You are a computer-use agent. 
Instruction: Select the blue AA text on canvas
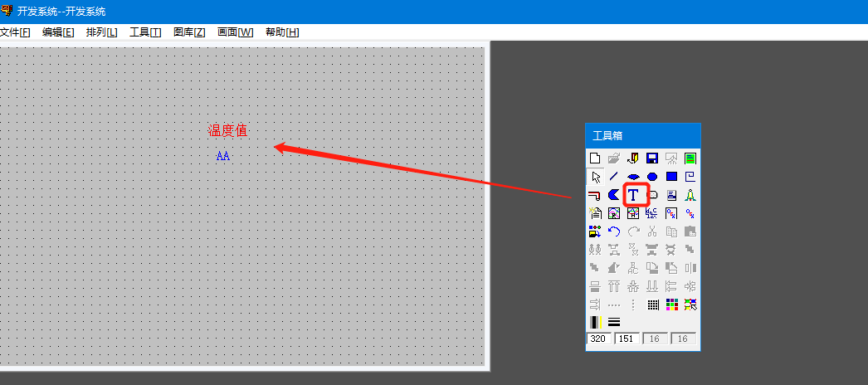(x=223, y=156)
